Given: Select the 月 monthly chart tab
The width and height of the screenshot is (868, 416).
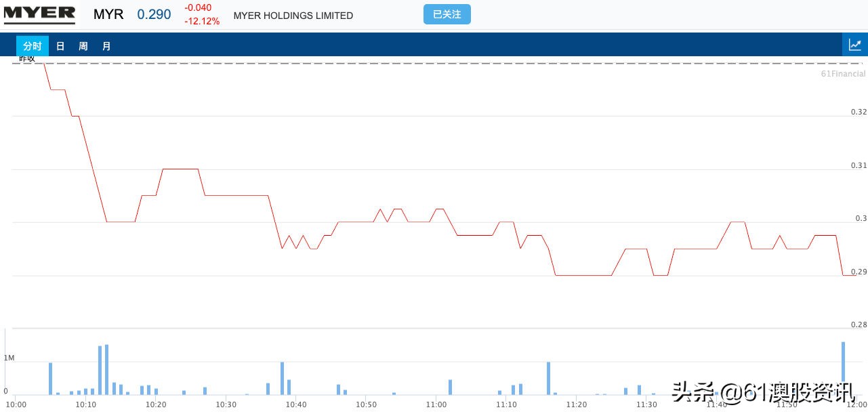Looking at the screenshot, I should 106,46.
